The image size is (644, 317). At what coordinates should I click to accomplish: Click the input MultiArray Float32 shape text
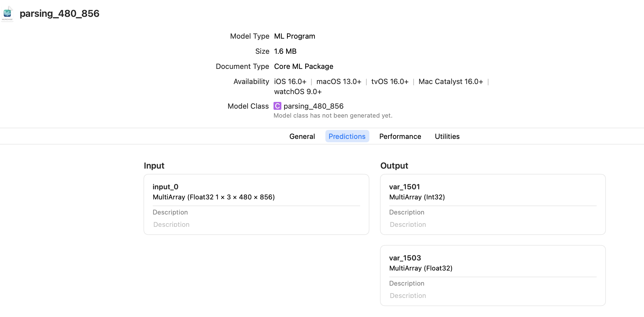[214, 197]
